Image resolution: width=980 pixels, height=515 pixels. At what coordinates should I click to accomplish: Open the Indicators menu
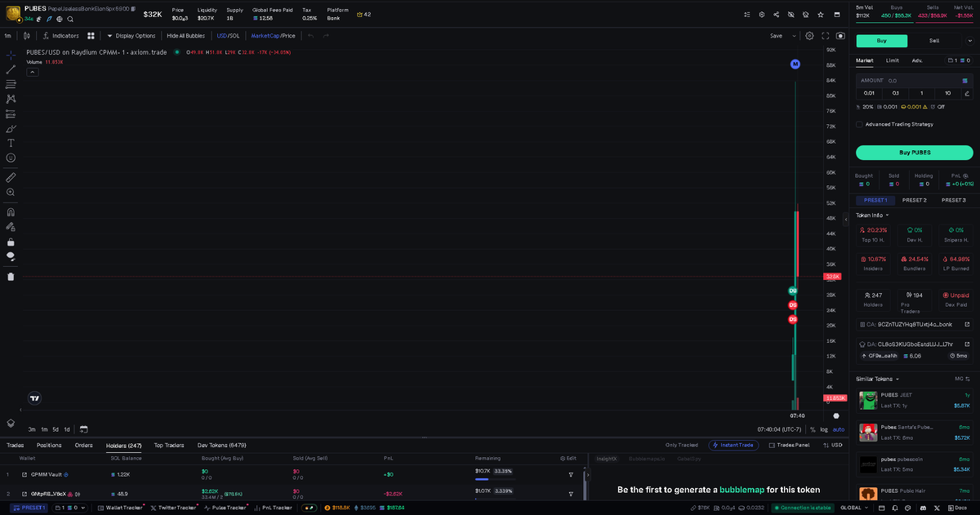[x=61, y=36]
